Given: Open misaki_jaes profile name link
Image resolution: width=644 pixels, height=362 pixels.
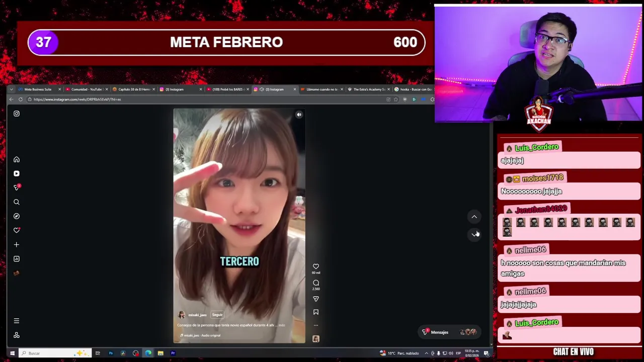Looking at the screenshot, I should pos(197,315).
